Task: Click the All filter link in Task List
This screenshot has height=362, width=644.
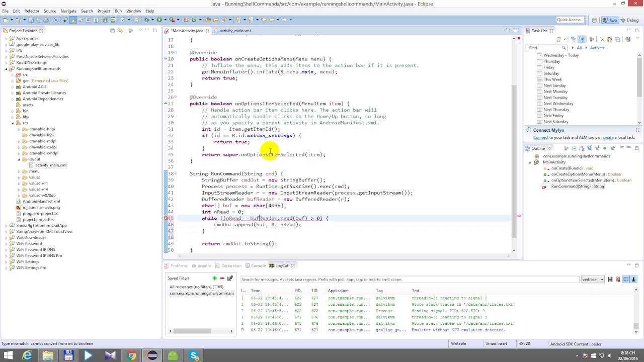Action: (x=579, y=48)
